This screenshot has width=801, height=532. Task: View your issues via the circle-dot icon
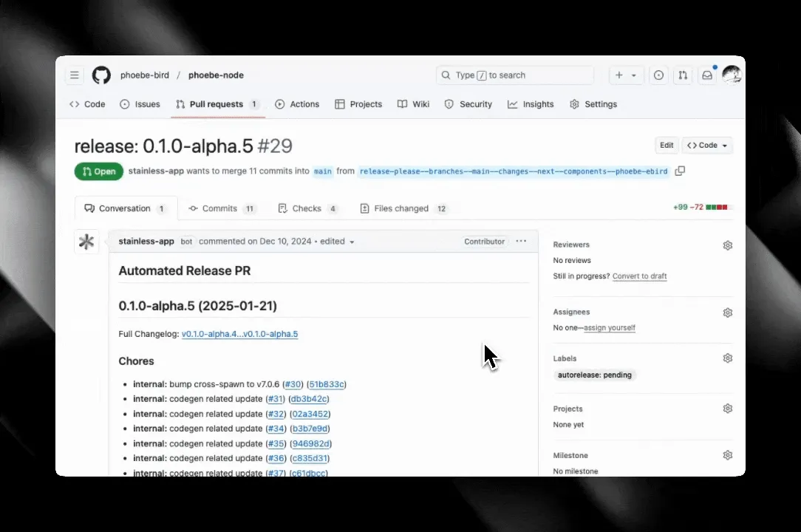tap(658, 75)
